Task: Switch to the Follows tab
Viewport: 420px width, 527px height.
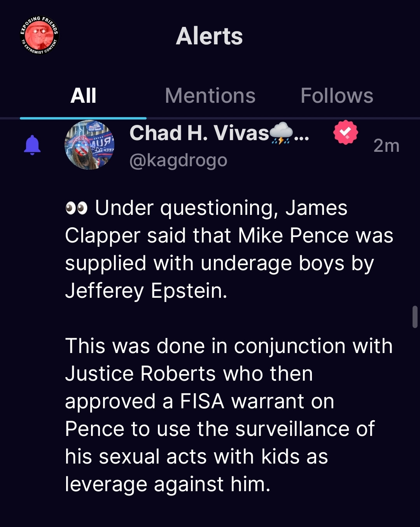Action: pyautogui.click(x=337, y=96)
